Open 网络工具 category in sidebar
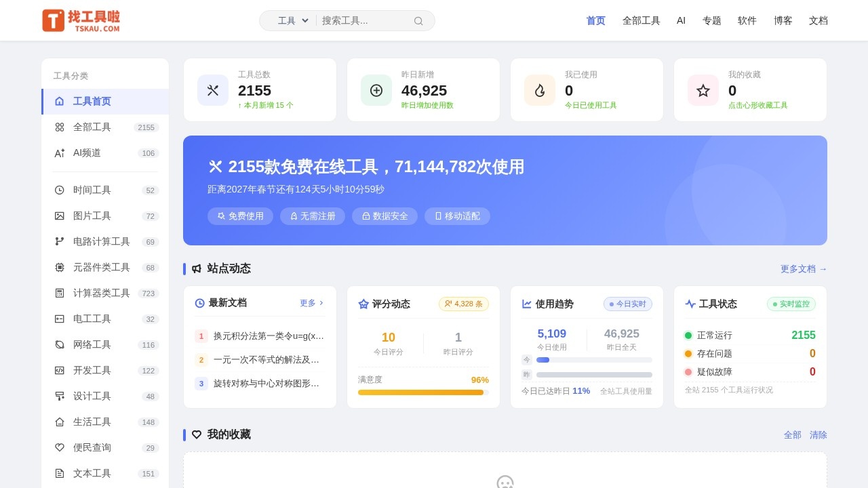Screen dimensions: 868x488 [105, 345]
